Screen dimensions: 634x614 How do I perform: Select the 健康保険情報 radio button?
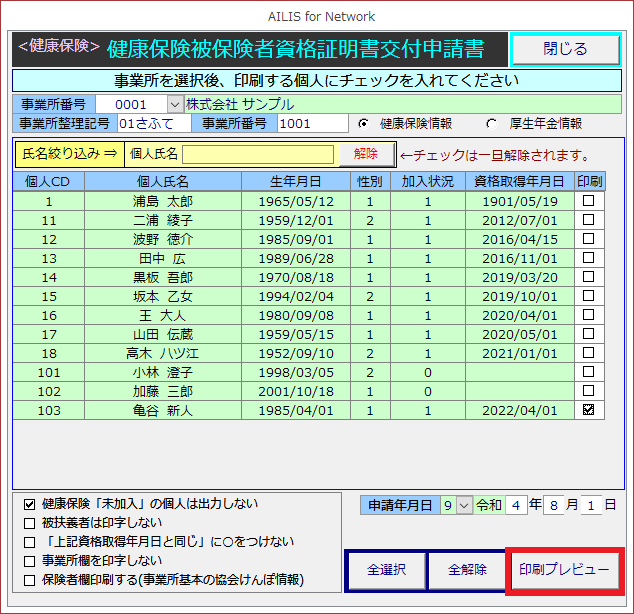click(x=364, y=123)
